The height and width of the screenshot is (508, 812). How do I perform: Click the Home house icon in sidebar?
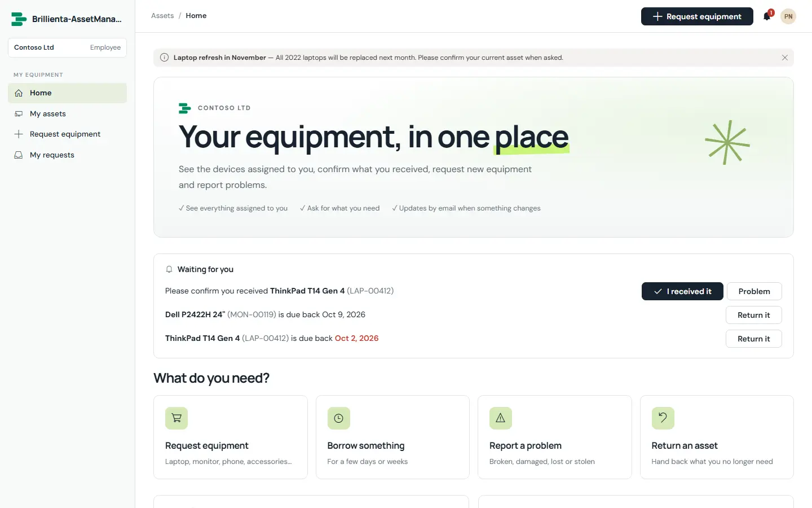pyautogui.click(x=19, y=93)
